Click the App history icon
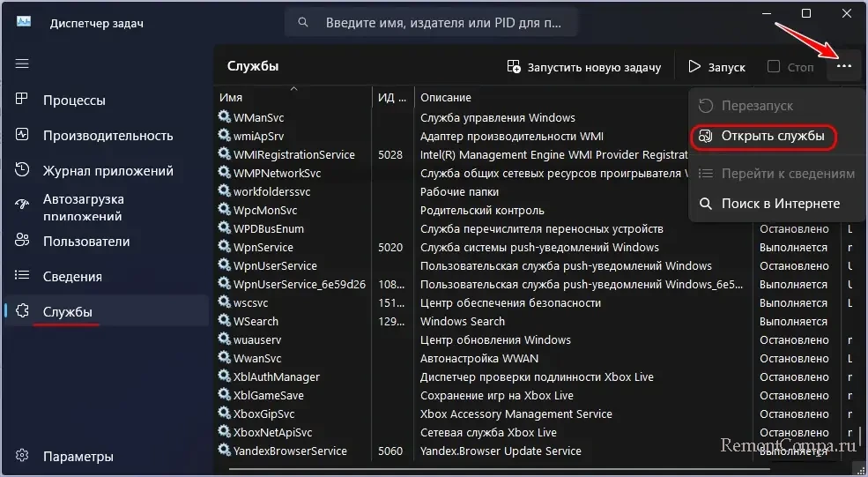 click(x=23, y=171)
